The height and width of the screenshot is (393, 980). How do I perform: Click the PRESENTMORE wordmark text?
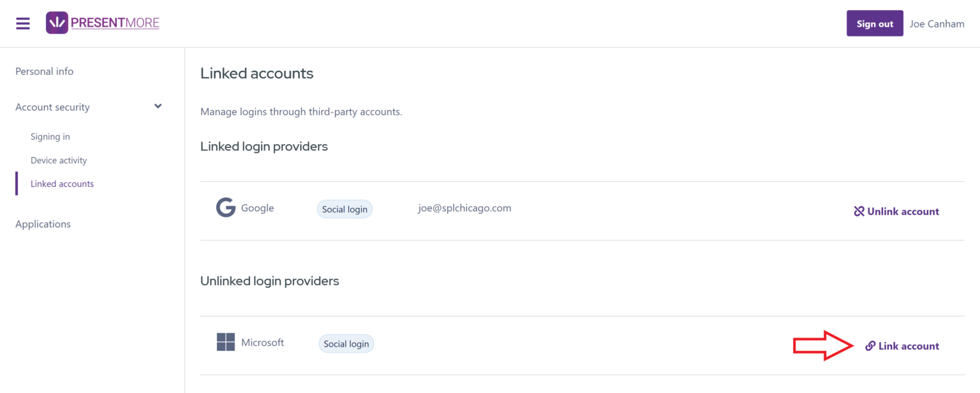pyautogui.click(x=115, y=24)
